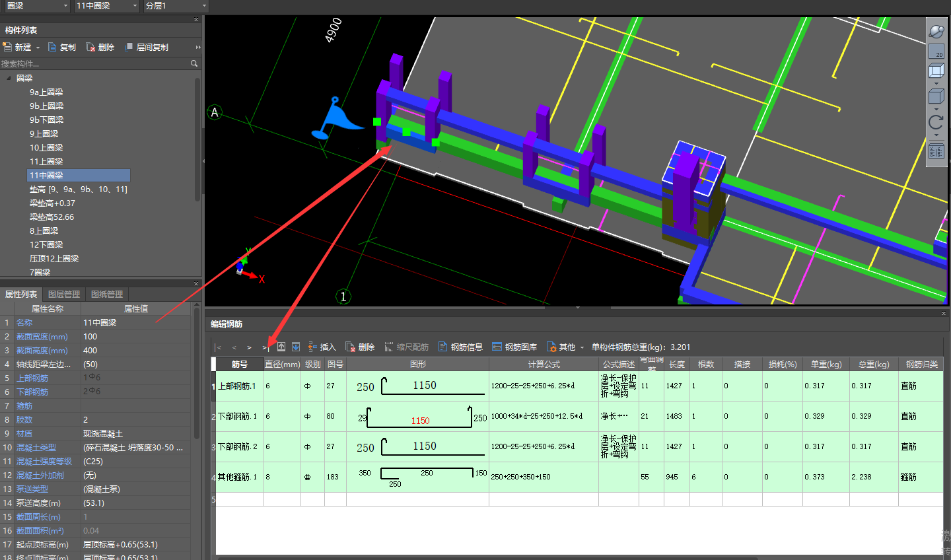Click the 材质 property value 现浇混凝土
951x560 pixels.
135,434
